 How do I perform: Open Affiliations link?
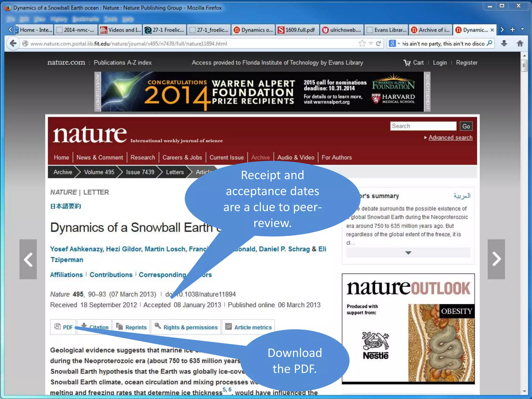(66, 275)
